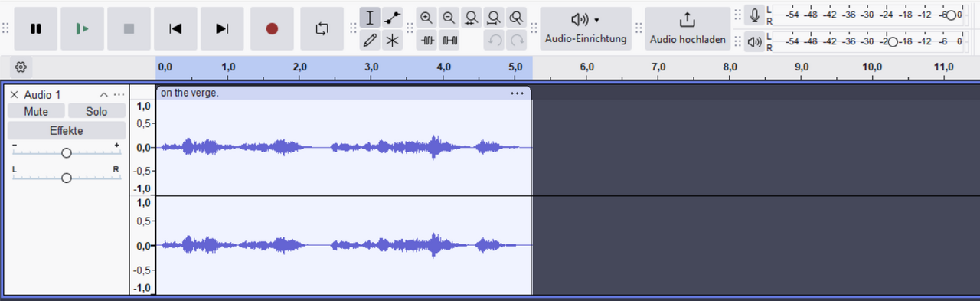Image resolution: width=980 pixels, height=301 pixels.
Task: Collapse the Audio 1 track
Action: [x=104, y=95]
